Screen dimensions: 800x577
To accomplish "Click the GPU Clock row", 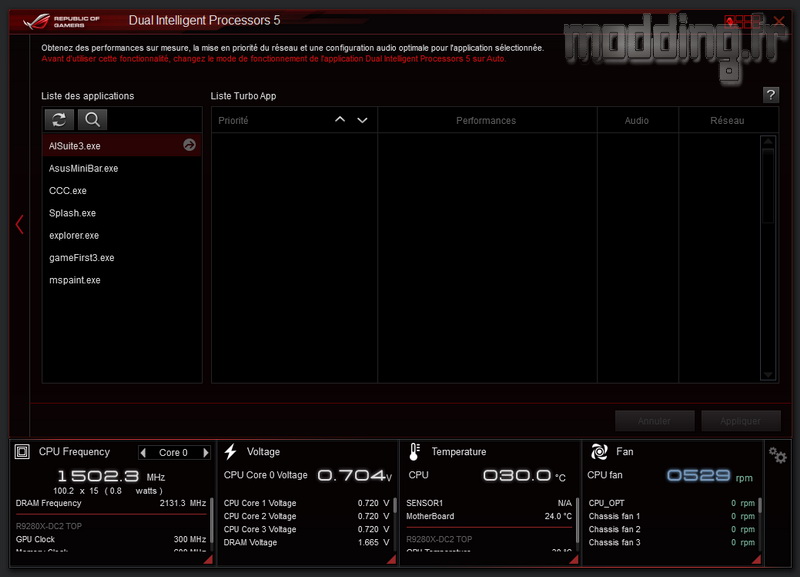I will click(x=111, y=539).
